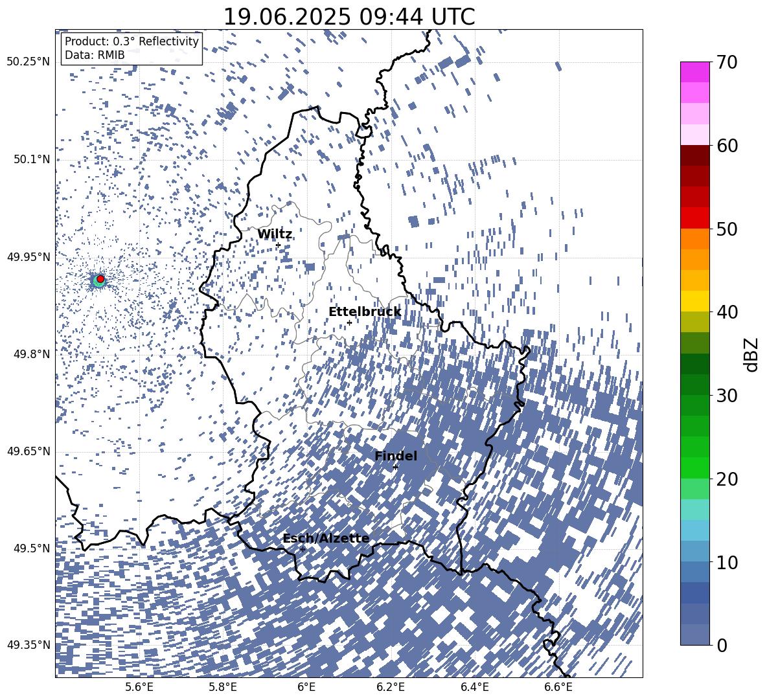Click the colorbar tick label 70

point(727,63)
